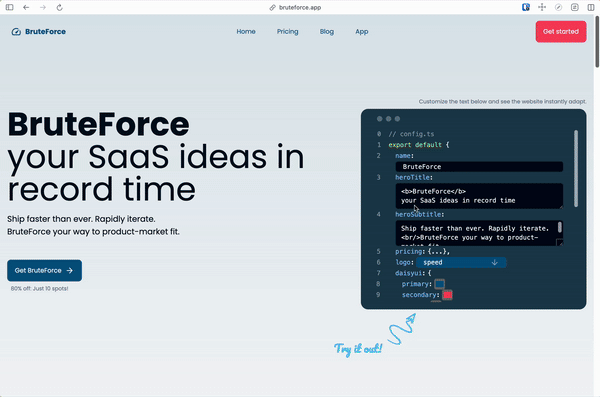Click the BruteForce speedometer logo icon
The height and width of the screenshot is (397, 600).
(x=16, y=32)
